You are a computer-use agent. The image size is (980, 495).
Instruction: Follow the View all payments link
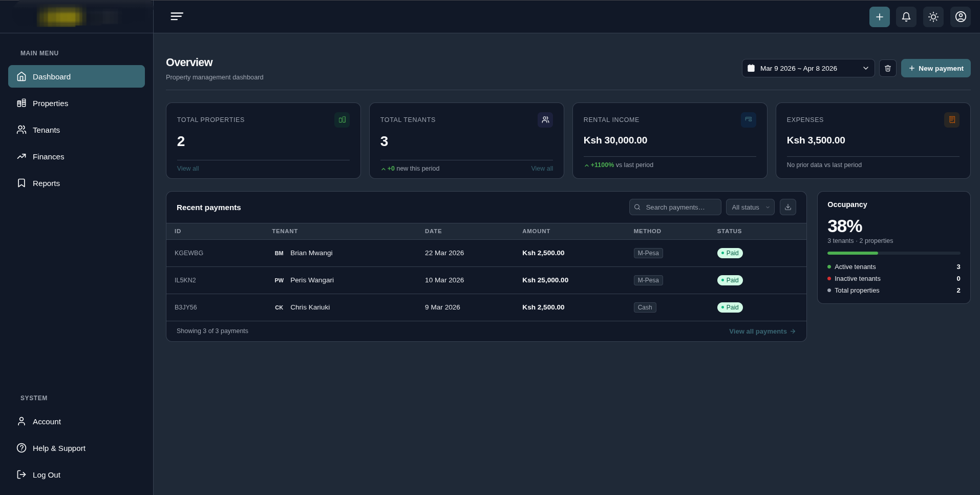coord(762,332)
